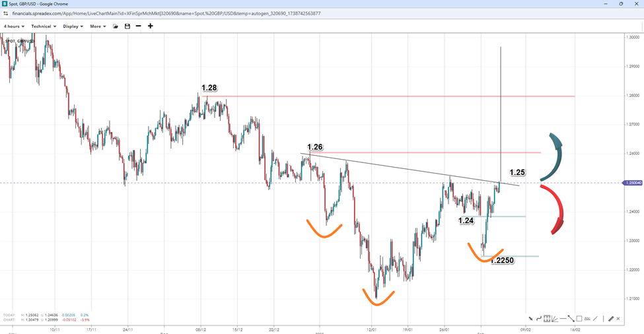Select the Abc text annotation tool

pos(587,319)
